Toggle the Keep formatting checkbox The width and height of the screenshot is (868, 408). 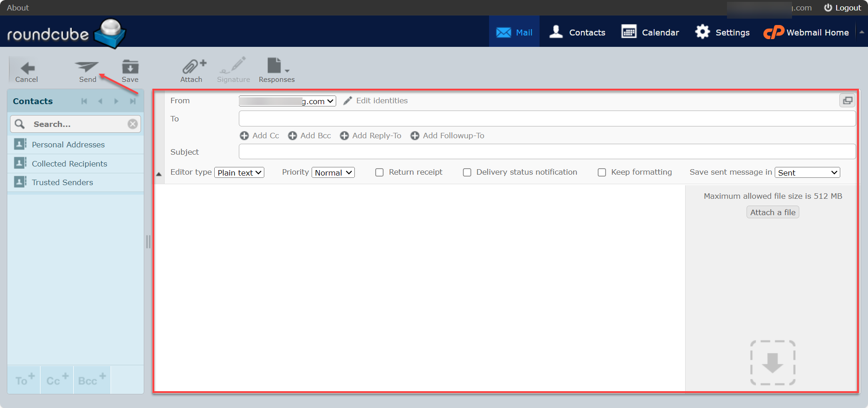click(602, 172)
